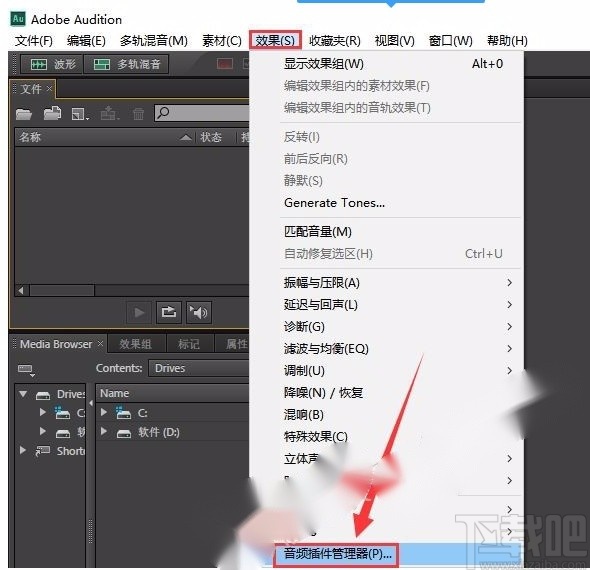This screenshot has height=570, width=590.
Task: Select the Media Browser tab
Action: tap(56, 344)
